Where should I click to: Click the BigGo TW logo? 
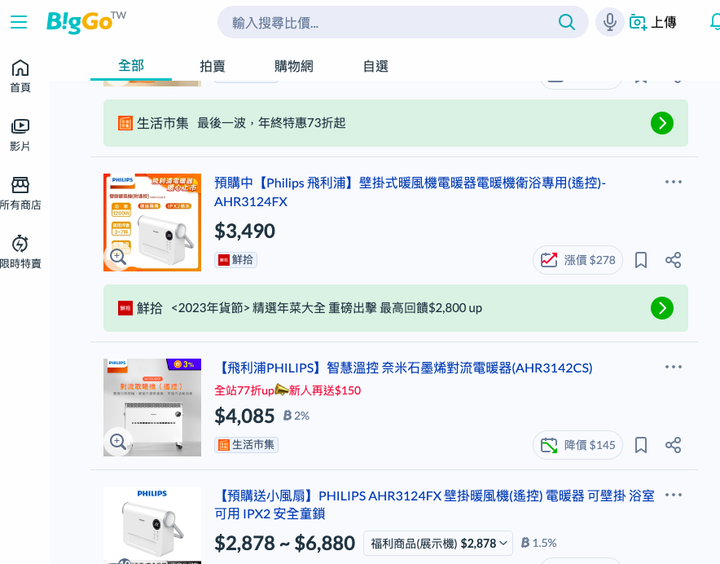[86, 22]
